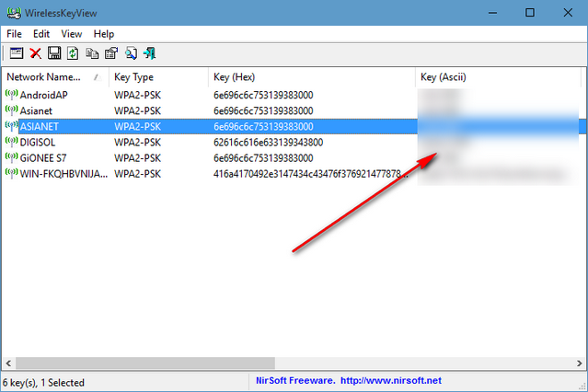Click the Find magnifier toolbar icon
The image size is (588, 392).
[x=131, y=53]
